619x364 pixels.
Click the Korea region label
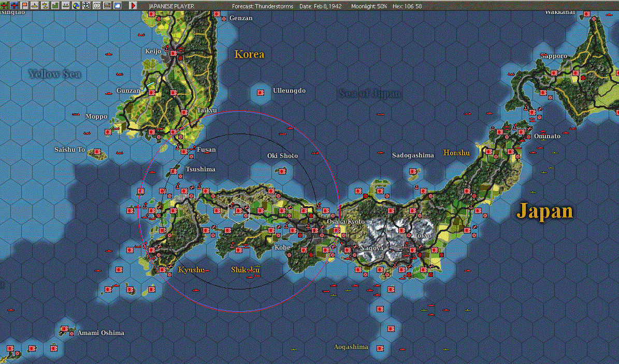(249, 54)
